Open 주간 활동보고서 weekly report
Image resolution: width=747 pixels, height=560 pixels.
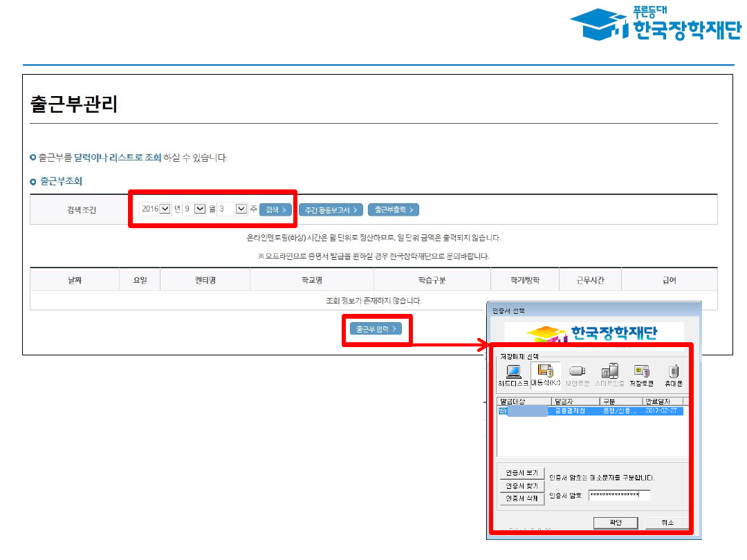[x=331, y=209]
